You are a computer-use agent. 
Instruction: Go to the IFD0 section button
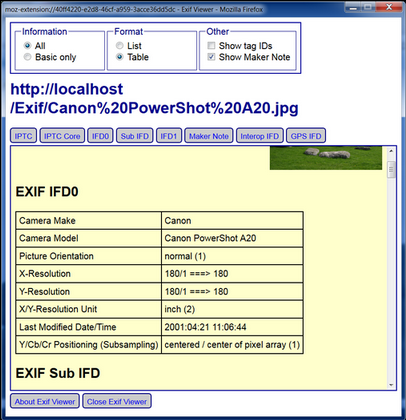(x=100, y=136)
